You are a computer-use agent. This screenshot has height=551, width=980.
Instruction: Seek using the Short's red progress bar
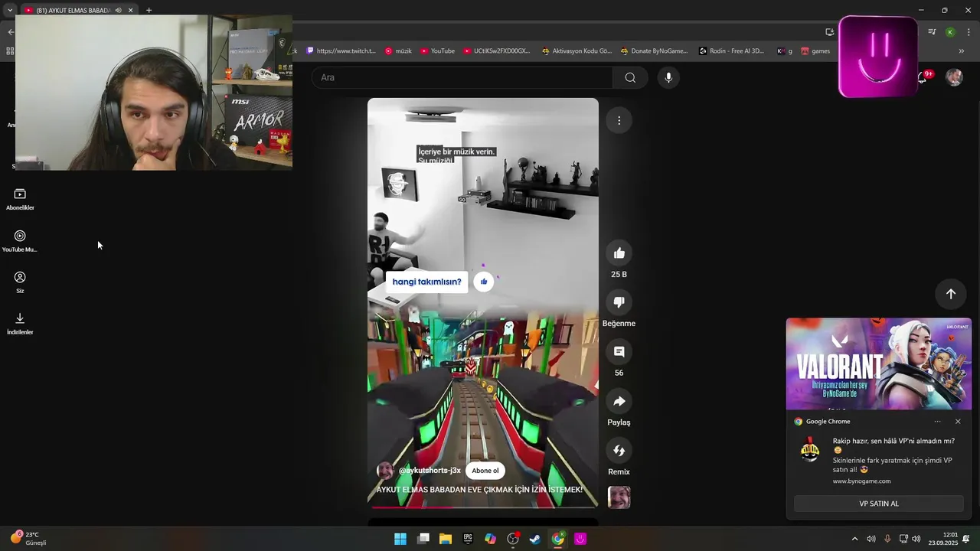[483, 507]
